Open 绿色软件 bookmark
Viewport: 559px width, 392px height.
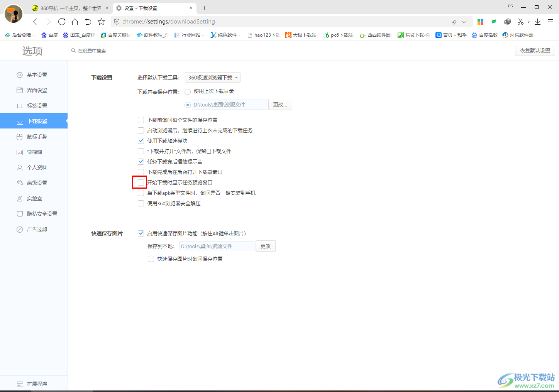point(225,35)
